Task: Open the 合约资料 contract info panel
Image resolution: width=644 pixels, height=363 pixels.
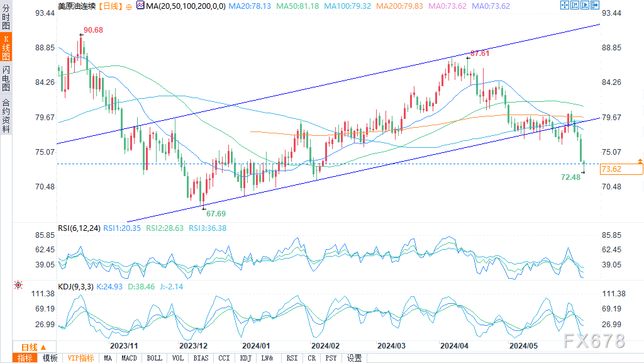Action: click(x=6, y=115)
